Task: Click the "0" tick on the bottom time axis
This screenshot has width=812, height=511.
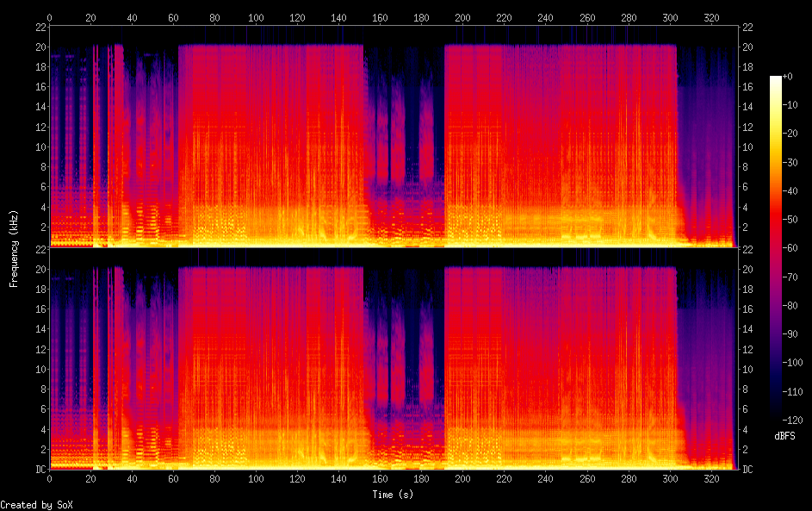Action: (x=50, y=478)
